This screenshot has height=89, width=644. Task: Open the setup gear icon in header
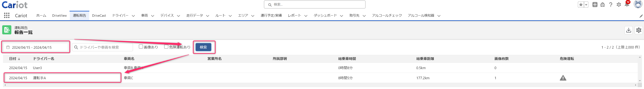[619, 5]
